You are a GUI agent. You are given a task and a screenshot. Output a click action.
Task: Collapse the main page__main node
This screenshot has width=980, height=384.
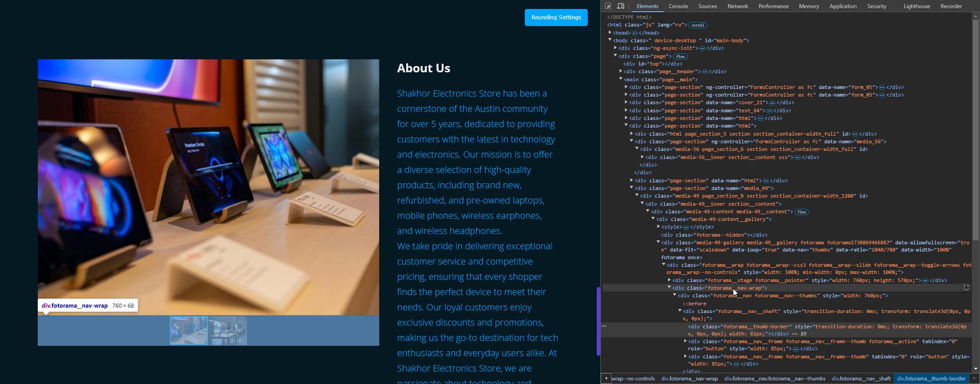[x=621, y=79]
